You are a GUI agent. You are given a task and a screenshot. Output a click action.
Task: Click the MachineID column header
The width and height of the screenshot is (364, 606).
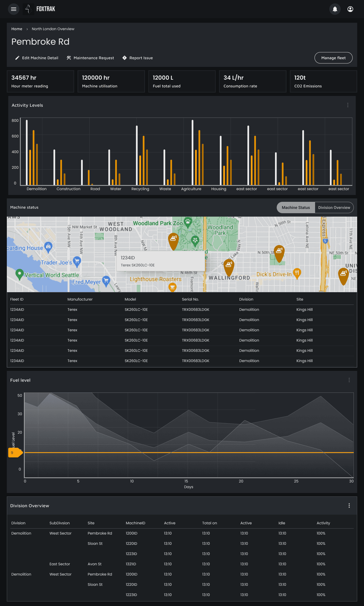(135, 523)
